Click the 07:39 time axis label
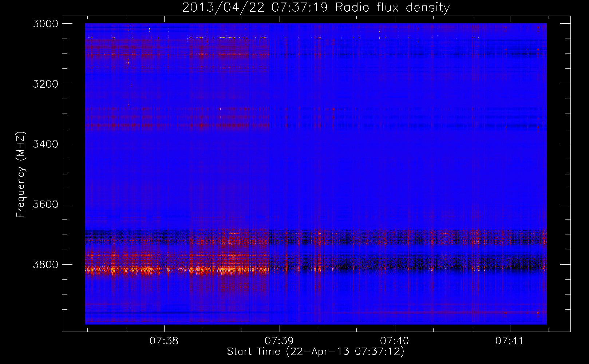The height and width of the screenshot is (364, 589). 279,341
